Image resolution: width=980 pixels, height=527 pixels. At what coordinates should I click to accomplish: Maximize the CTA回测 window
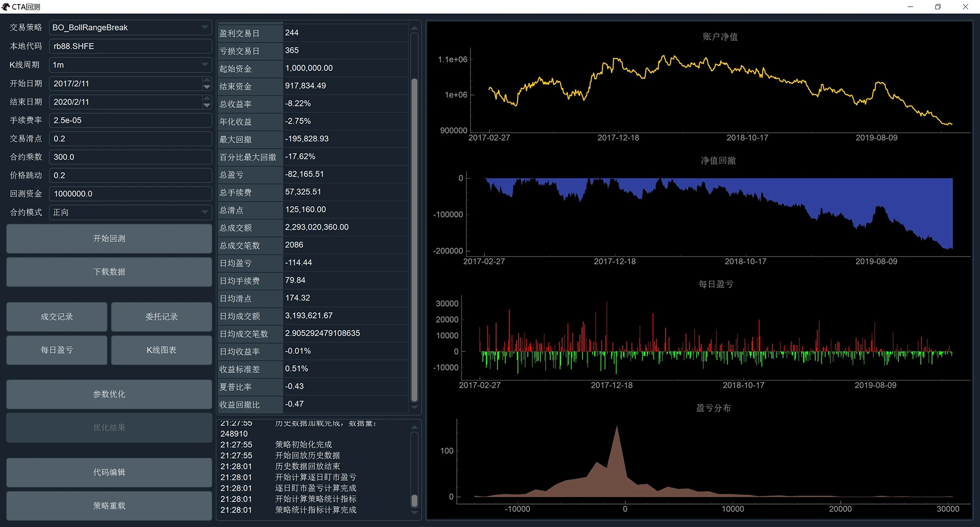click(938, 7)
